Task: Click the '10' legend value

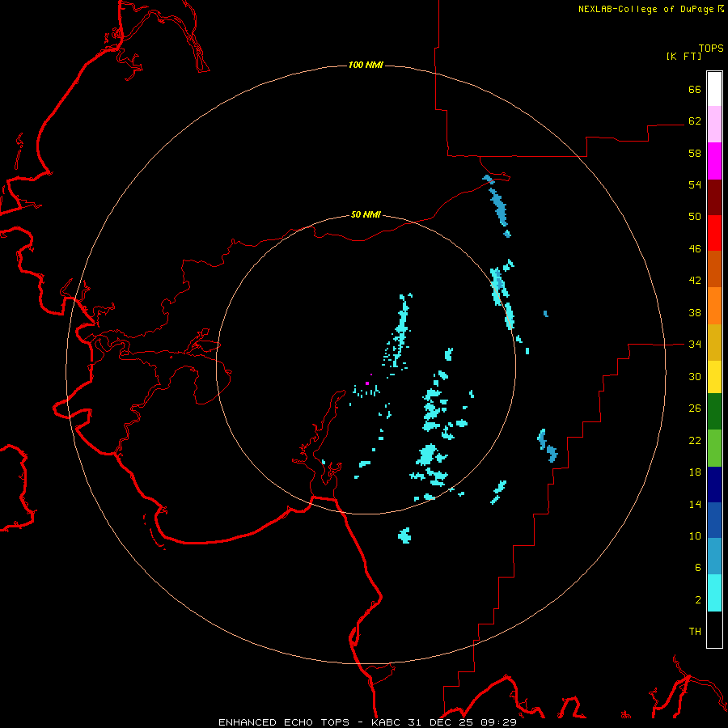Action: (x=695, y=536)
